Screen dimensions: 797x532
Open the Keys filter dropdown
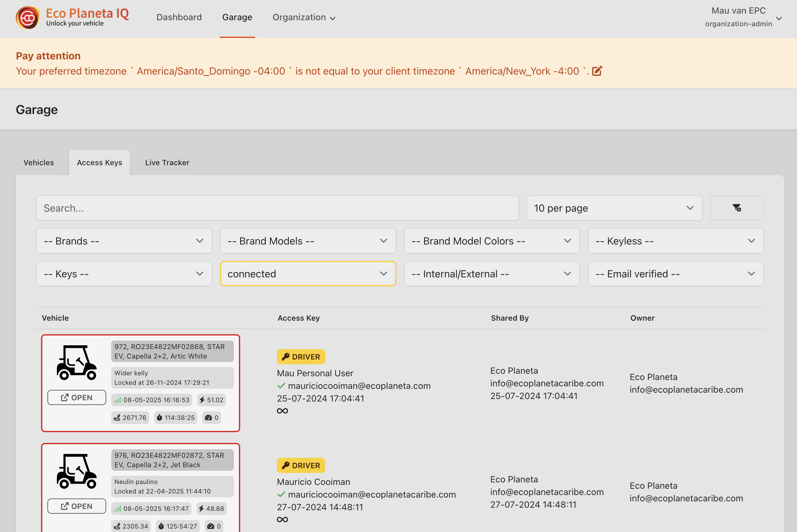(x=124, y=274)
